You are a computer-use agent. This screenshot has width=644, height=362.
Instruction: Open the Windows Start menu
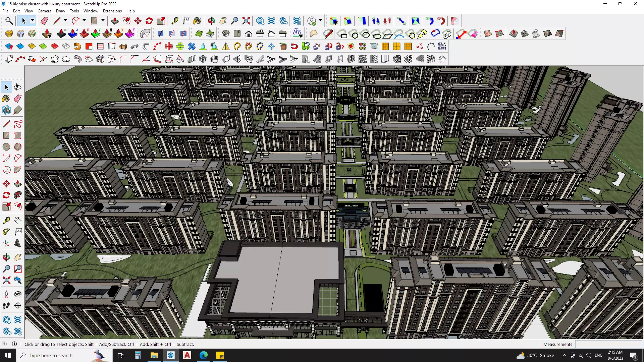[8, 355]
